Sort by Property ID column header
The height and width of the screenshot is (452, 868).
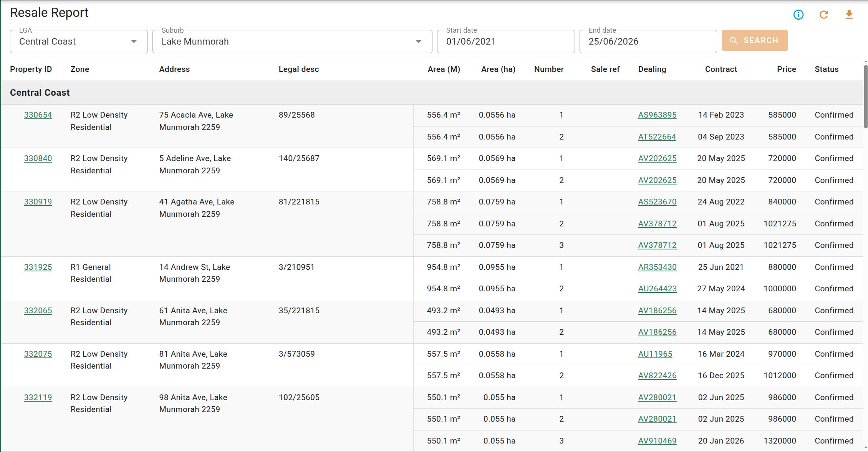[31, 69]
